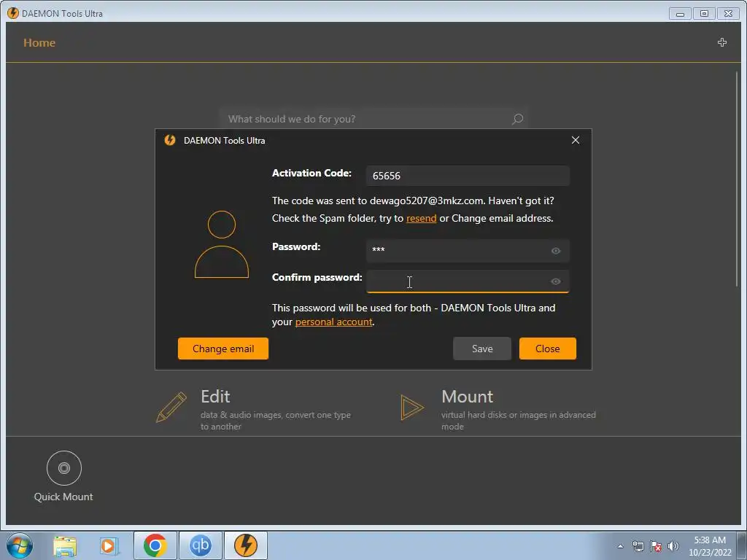Viewport: 747px width, 560px height.
Task: Click the Quick Mount disc icon
Action: point(64,468)
